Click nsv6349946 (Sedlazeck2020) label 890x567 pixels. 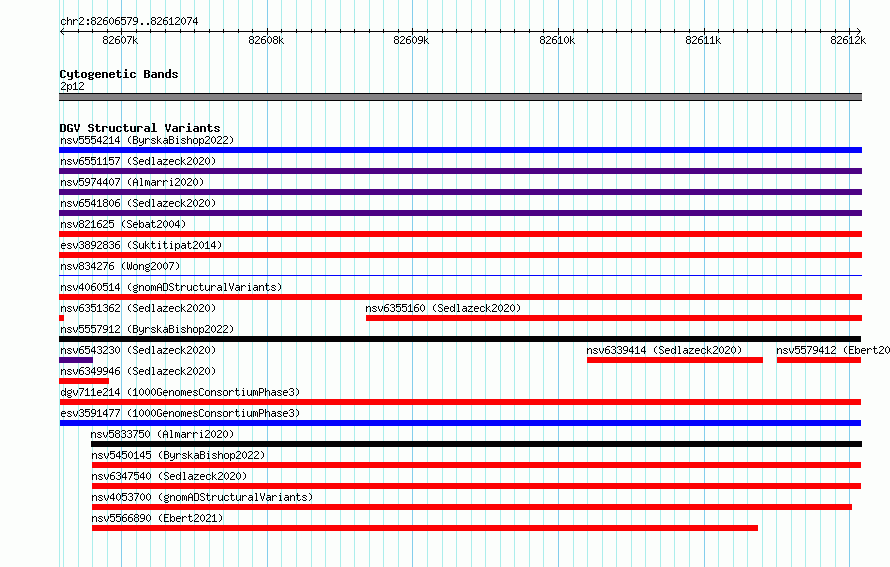click(138, 371)
